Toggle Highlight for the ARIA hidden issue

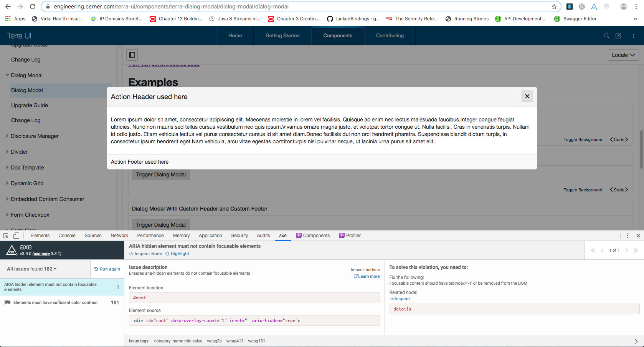pos(177,254)
